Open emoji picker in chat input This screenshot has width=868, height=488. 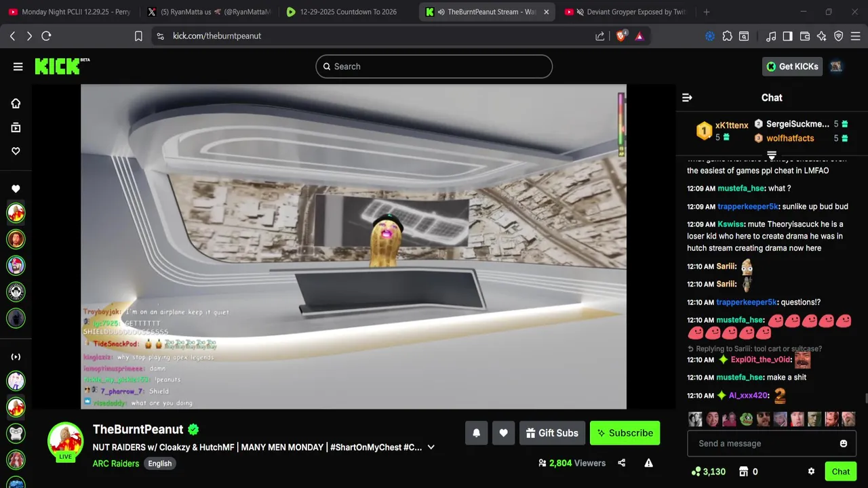(844, 443)
